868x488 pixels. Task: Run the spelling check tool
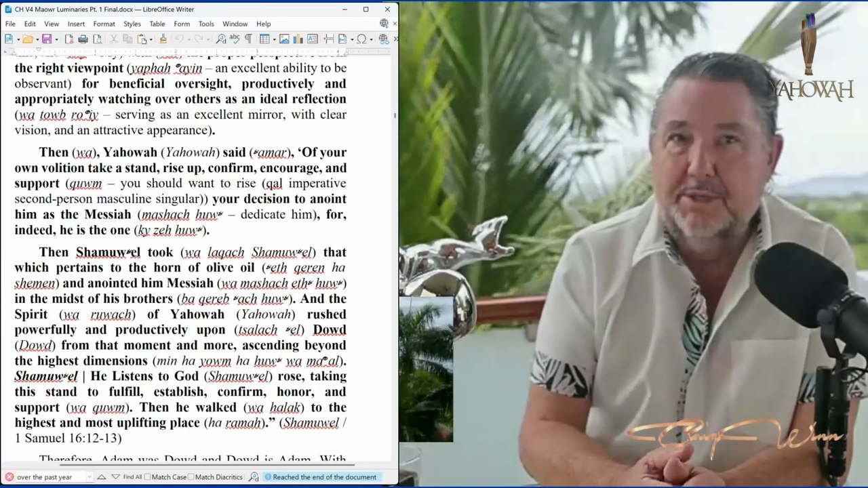tap(235, 39)
